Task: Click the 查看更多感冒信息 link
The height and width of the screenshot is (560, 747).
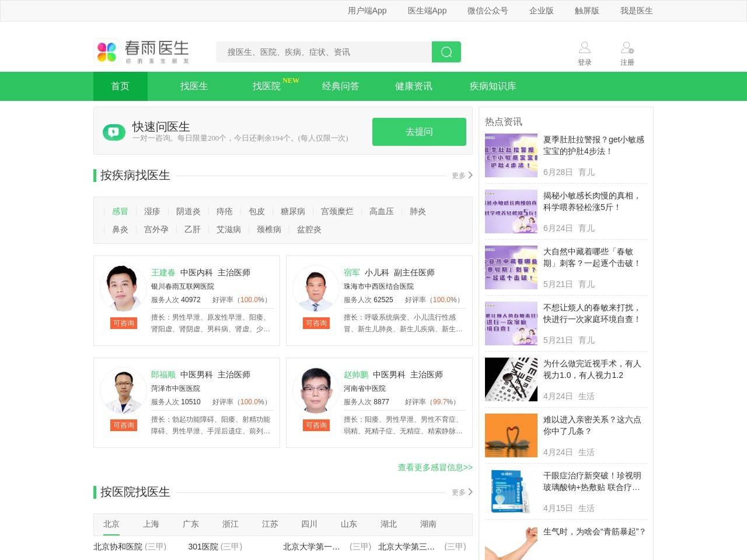Action: pos(435,467)
